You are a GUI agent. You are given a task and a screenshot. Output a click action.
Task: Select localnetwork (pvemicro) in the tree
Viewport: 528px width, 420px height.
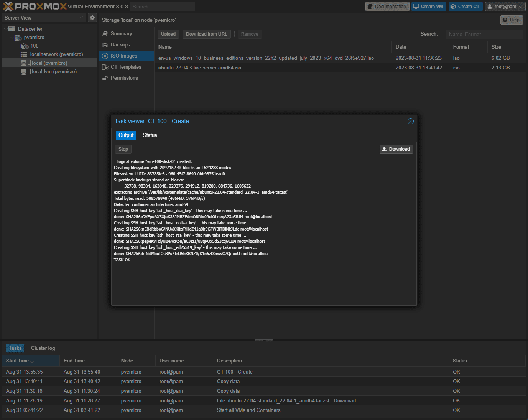(x=56, y=54)
